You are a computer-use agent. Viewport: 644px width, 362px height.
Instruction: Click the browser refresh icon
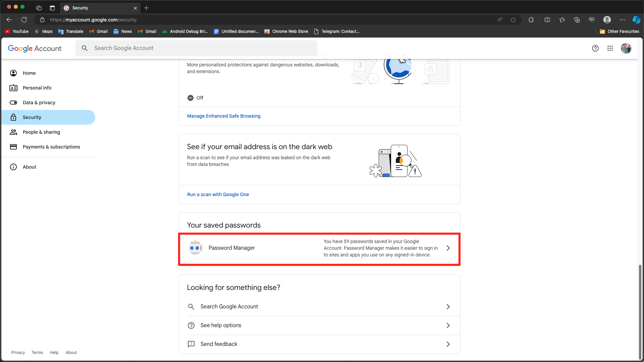click(x=24, y=20)
